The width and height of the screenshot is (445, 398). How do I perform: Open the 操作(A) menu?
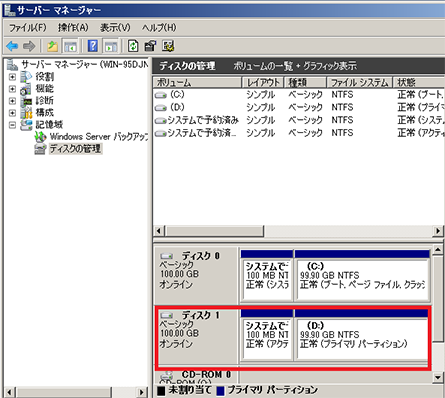click(73, 28)
